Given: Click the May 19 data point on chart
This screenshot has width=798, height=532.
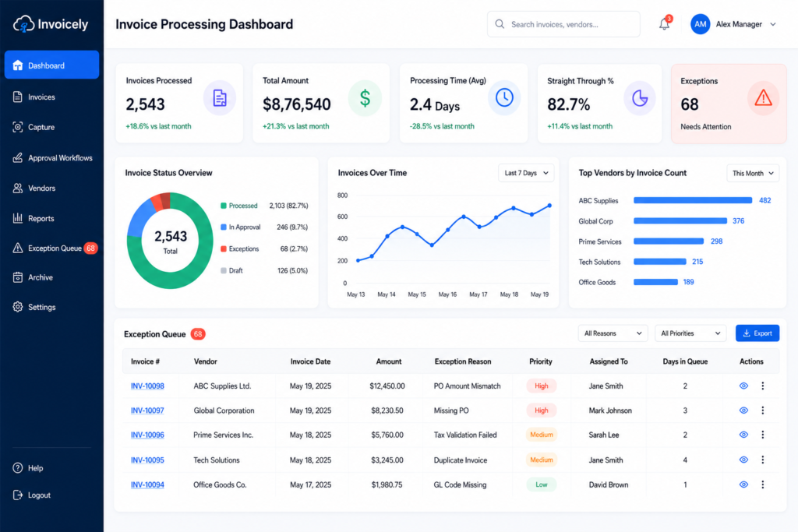Looking at the screenshot, I should click(x=549, y=206).
